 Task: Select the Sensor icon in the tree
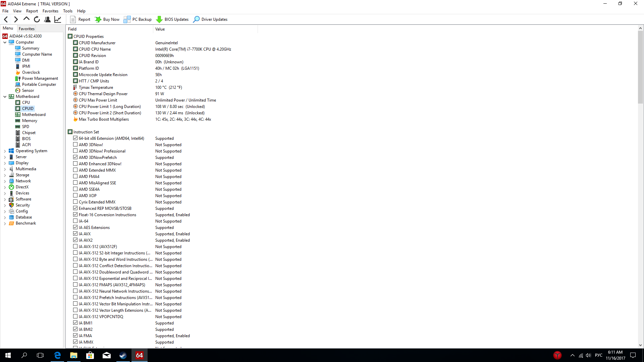[x=18, y=90]
